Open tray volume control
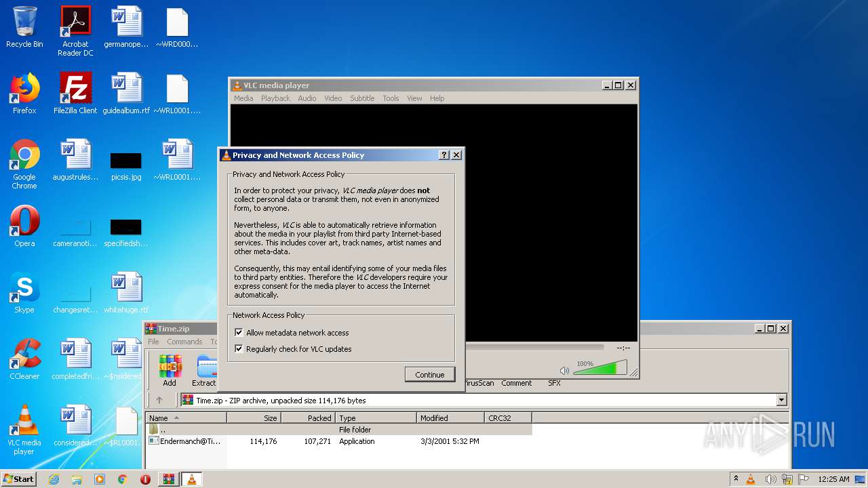 coord(770,479)
